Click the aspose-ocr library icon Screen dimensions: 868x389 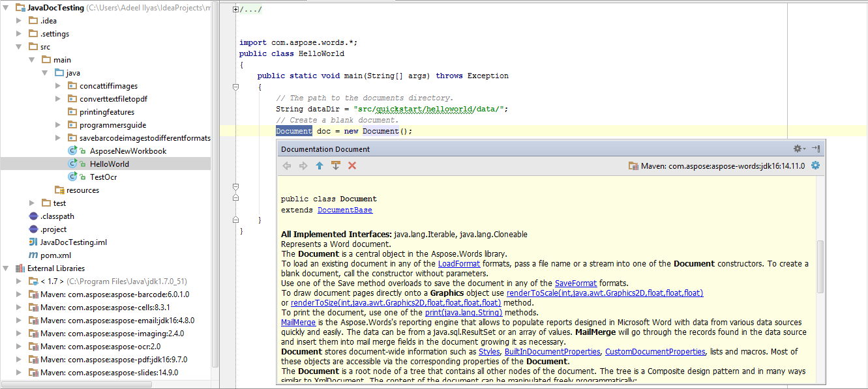(33, 347)
